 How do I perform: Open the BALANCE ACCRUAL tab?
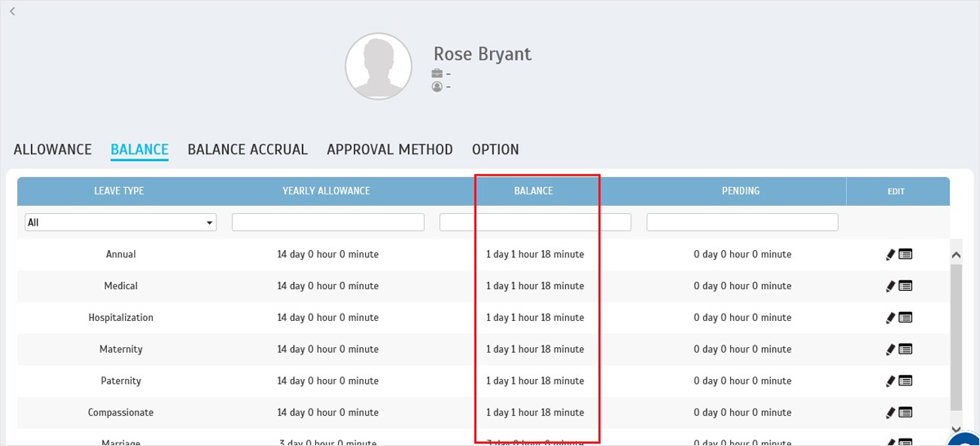pos(247,149)
